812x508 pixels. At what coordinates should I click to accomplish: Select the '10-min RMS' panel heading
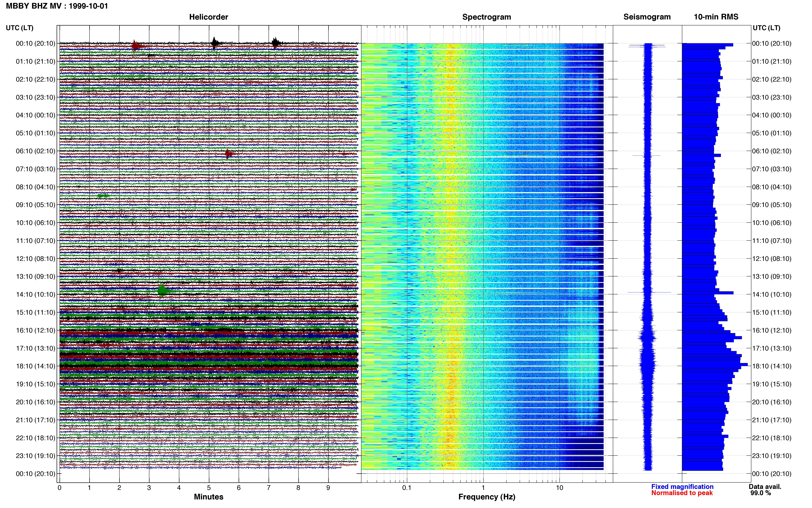click(716, 17)
